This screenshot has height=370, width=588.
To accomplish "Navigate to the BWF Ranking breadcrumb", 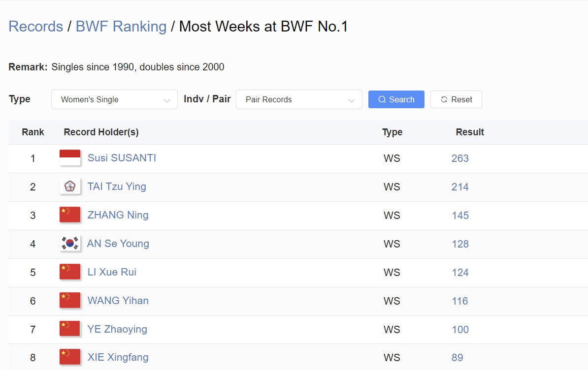I will click(121, 27).
